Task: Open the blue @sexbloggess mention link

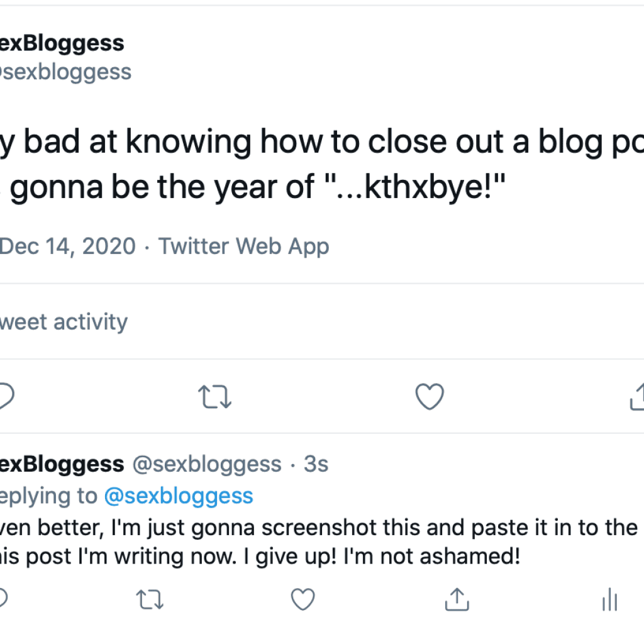Action: 179,496
